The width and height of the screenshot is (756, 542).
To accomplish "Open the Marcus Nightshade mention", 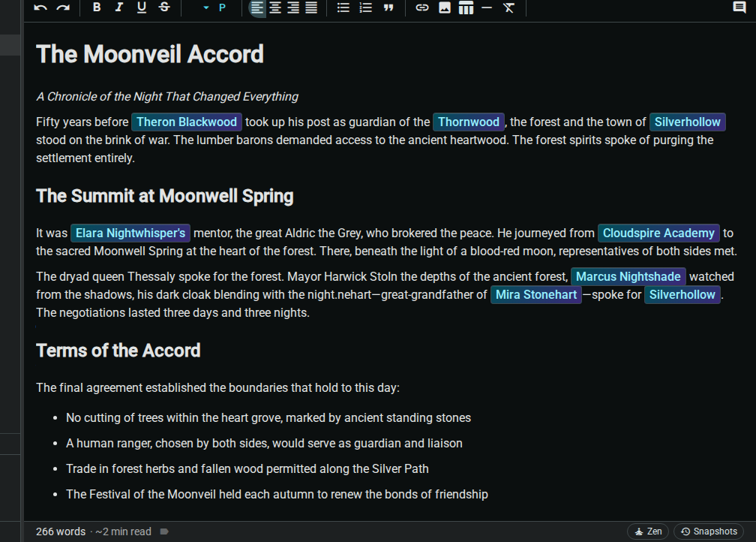I will click(x=628, y=276).
